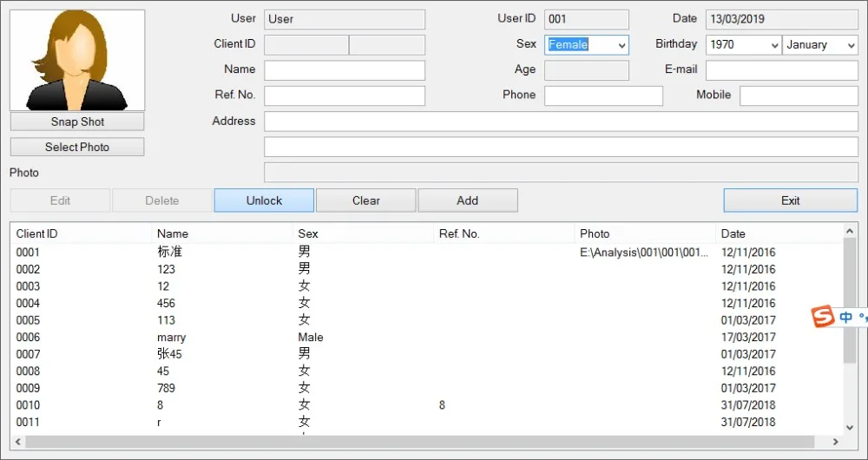Click the Unlock button
This screenshot has height=460, width=868.
tap(264, 200)
